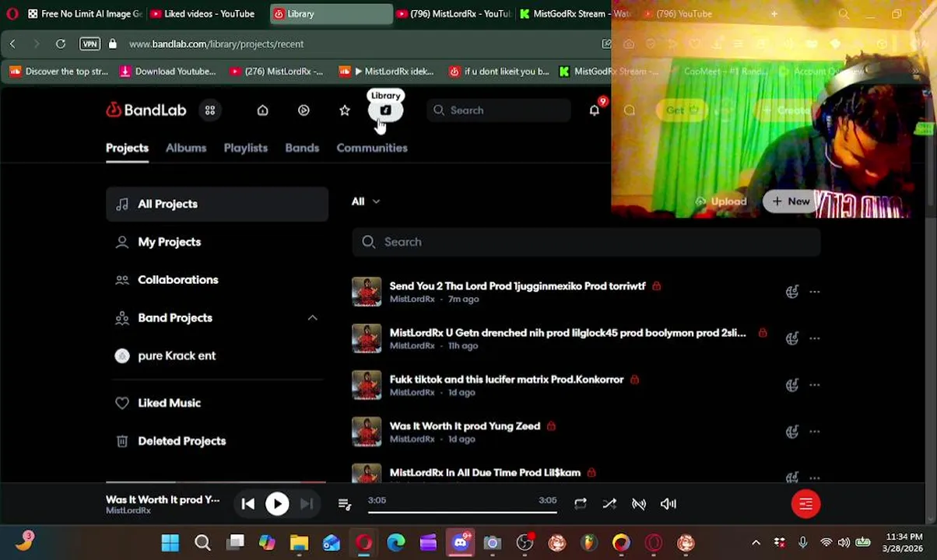Switch to the Playlists tab
937x560 pixels.
tap(246, 148)
